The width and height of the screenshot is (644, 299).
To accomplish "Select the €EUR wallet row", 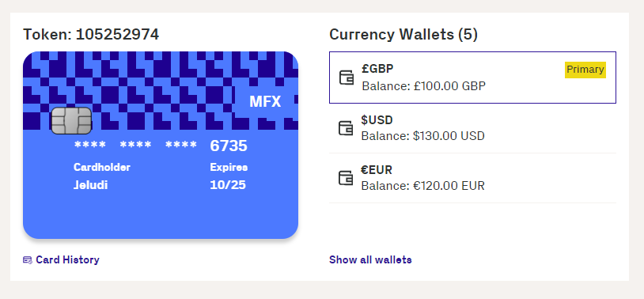I will (x=473, y=178).
